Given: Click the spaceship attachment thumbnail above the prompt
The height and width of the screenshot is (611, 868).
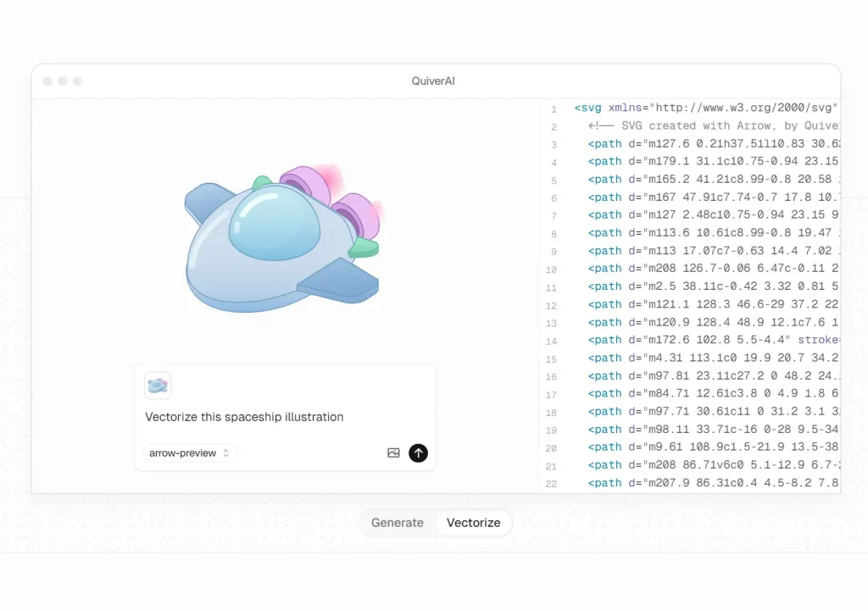Looking at the screenshot, I should (x=158, y=385).
